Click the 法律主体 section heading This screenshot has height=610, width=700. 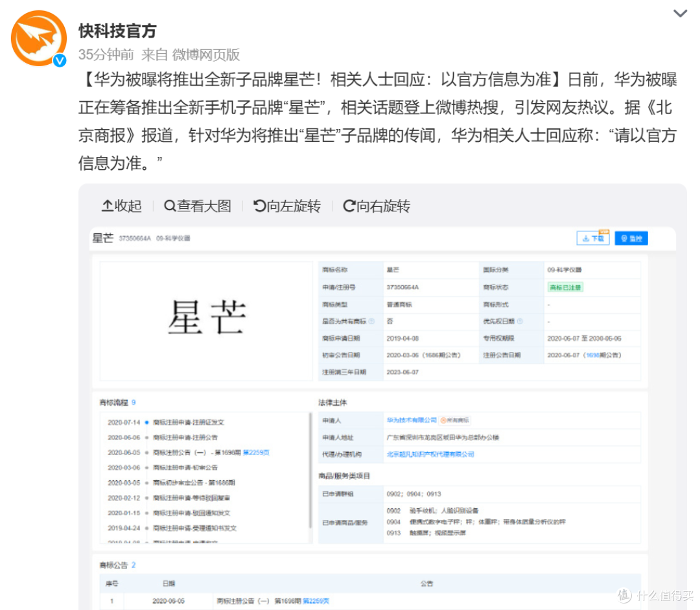pyautogui.click(x=332, y=403)
